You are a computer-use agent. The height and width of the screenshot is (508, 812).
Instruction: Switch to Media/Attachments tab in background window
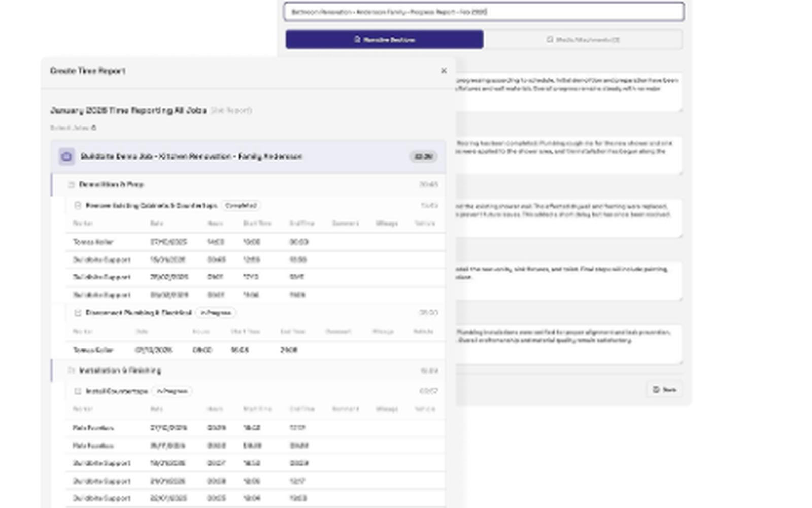click(x=583, y=40)
